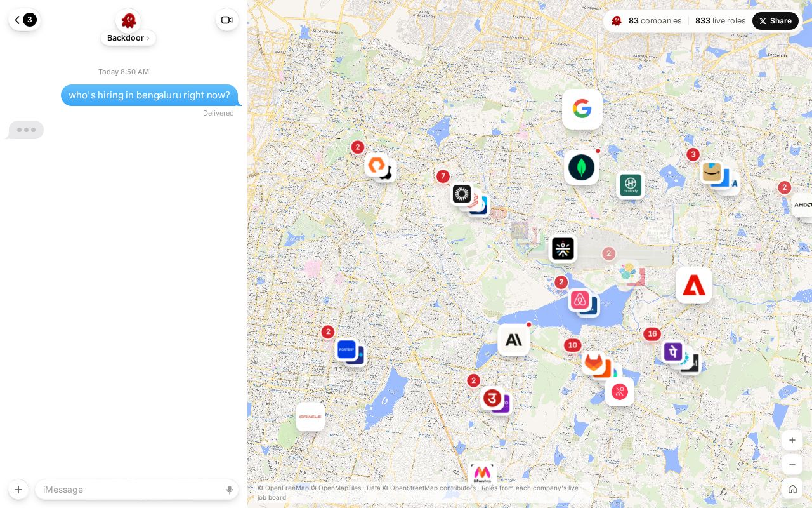Open the Backdoor contact avatar

128,21
